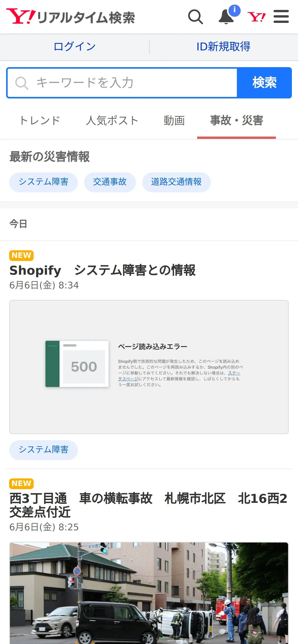The height and width of the screenshot is (644, 298).
Task: Open the Shopify 500 error screenshot thumbnail
Action: (149, 367)
